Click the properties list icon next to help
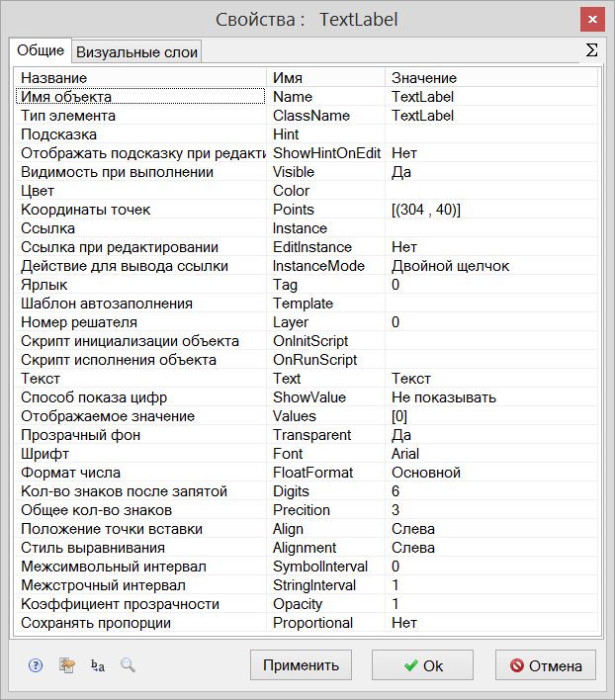Image resolution: width=615 pixels, height=700 pixels. click(66, 665)
